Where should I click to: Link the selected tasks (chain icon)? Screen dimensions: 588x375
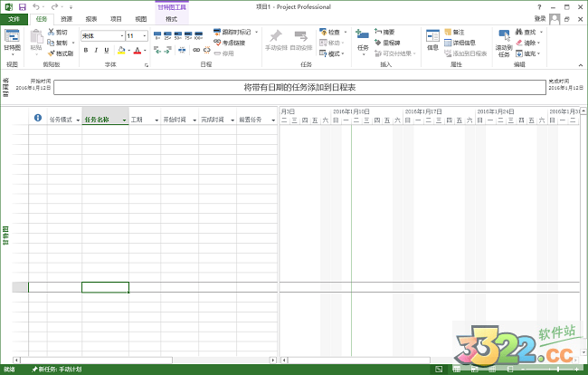click(x=196, y=50)
